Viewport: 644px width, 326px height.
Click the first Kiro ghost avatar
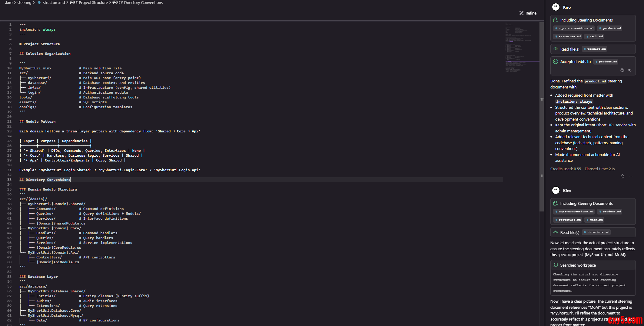(556, 7)
